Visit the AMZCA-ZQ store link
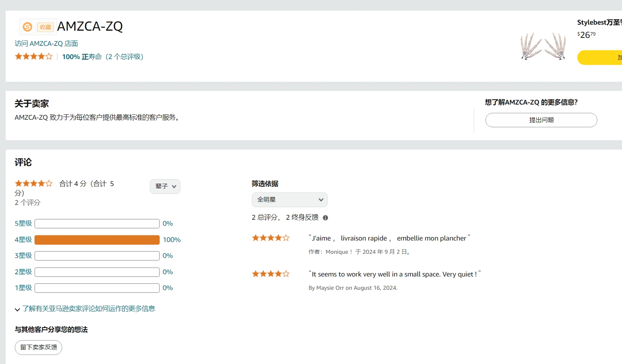The width and height of the screenshot is (622, 364). click(x=46, y=44)
